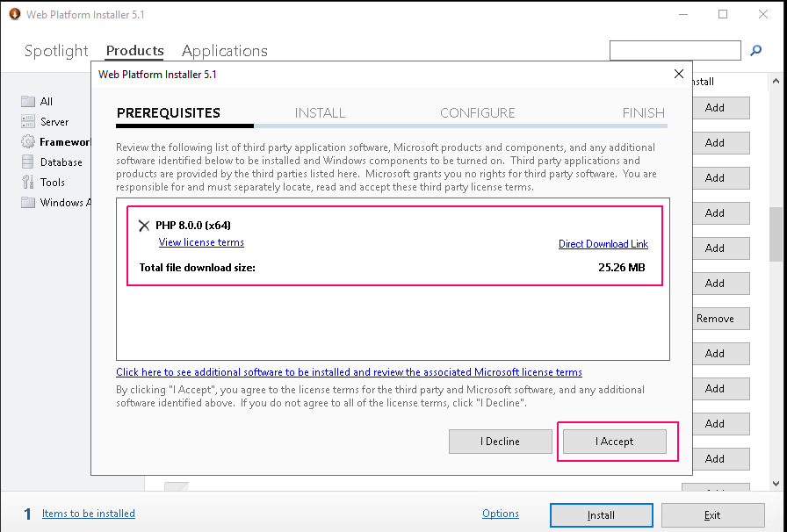Open the Frameworks gear icon category
The width and height of the screenshot is (787, 532).
[28, 141]
